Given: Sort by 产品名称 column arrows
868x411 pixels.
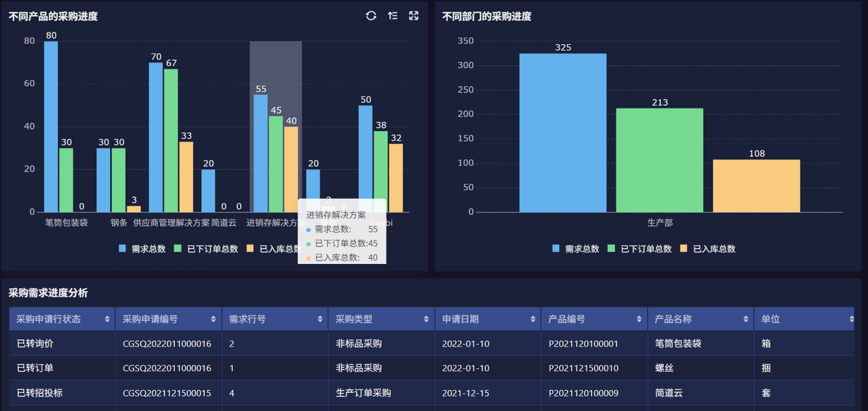Looking at the screenshot, I should point(746,319).
